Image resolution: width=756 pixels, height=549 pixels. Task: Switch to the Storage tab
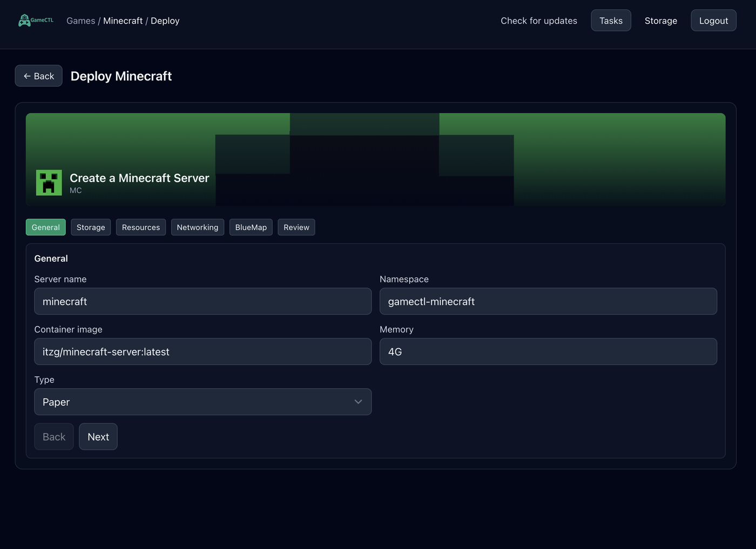click(91, 227)
